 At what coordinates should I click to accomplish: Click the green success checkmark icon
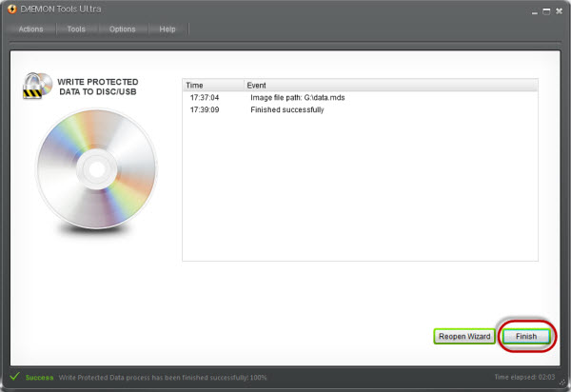click(14, 377)
